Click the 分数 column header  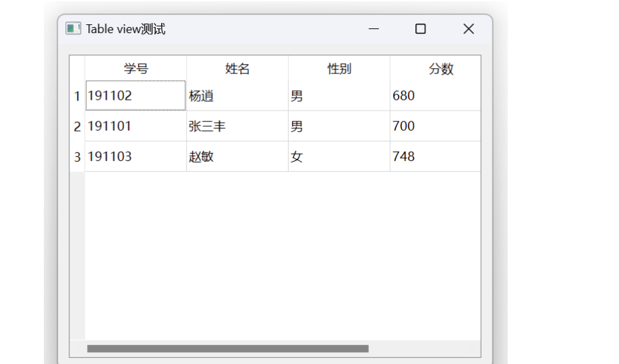(x=436, y=68)
